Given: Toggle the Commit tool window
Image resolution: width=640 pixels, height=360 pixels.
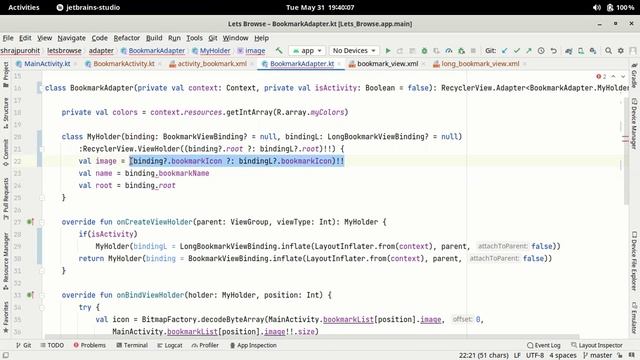Looking at the screenshot, I should [6, 153].
